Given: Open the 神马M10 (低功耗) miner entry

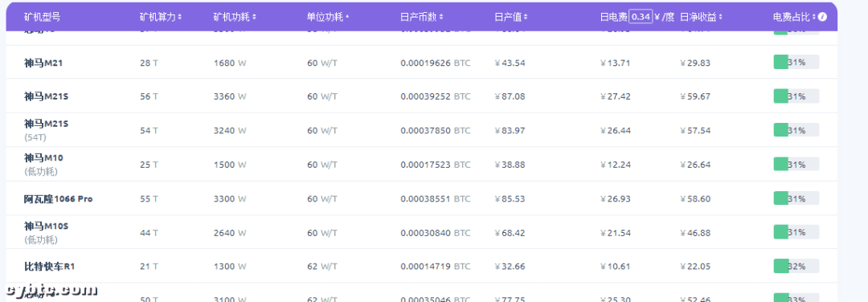Looking at the screenshot, I should click(x=43, y=165).
